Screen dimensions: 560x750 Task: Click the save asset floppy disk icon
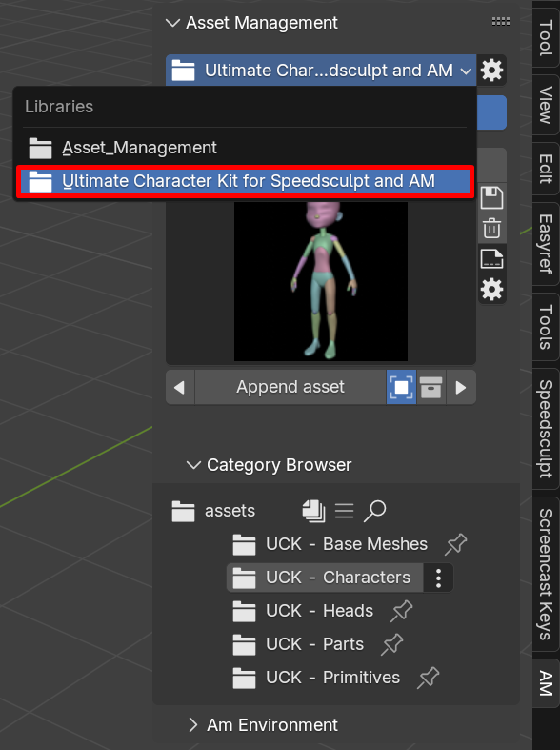tap(491, 197)
